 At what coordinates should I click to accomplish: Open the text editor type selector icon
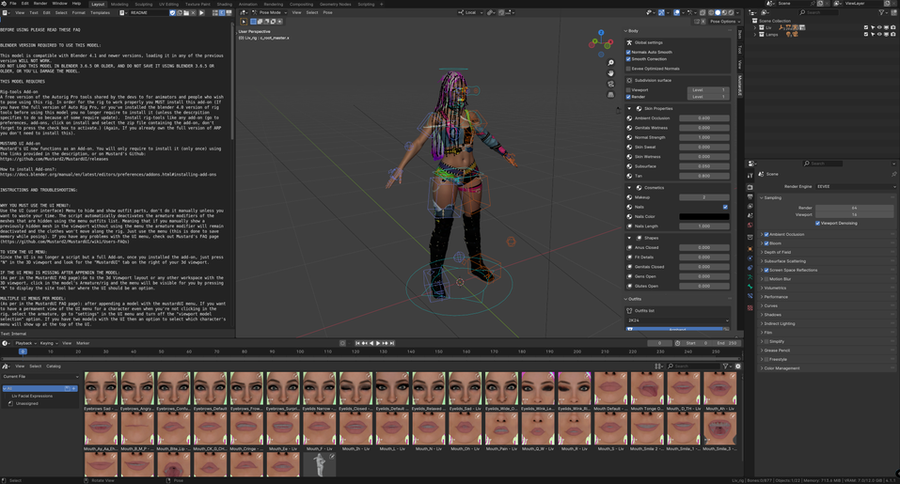click(7, 14)
